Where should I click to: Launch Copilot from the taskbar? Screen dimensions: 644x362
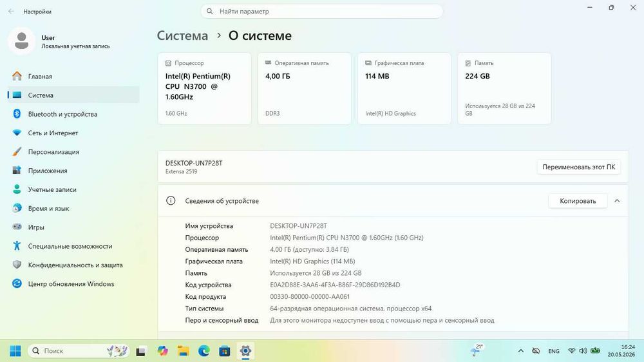163,351
